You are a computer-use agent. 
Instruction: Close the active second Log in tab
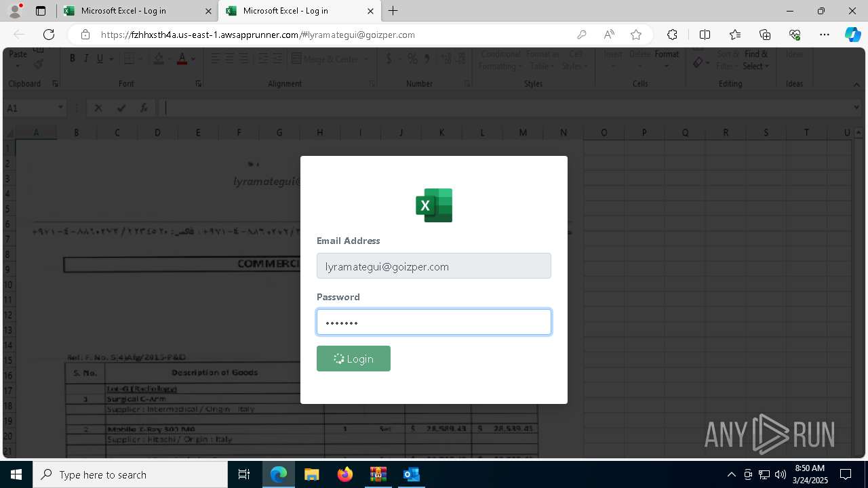[x=370, y=11]
